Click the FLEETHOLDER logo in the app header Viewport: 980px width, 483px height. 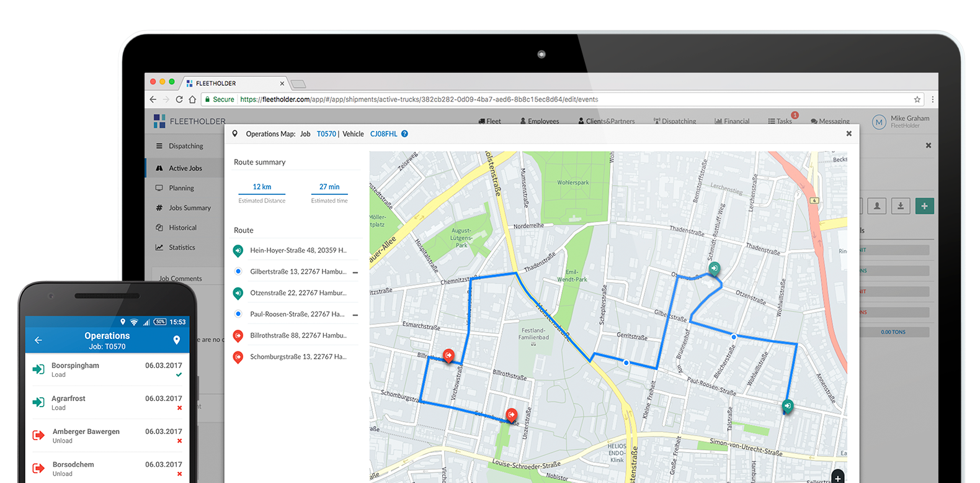(x=189, y=121)
